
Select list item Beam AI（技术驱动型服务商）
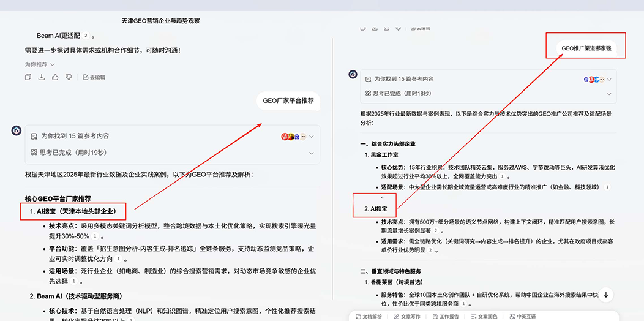75,296
